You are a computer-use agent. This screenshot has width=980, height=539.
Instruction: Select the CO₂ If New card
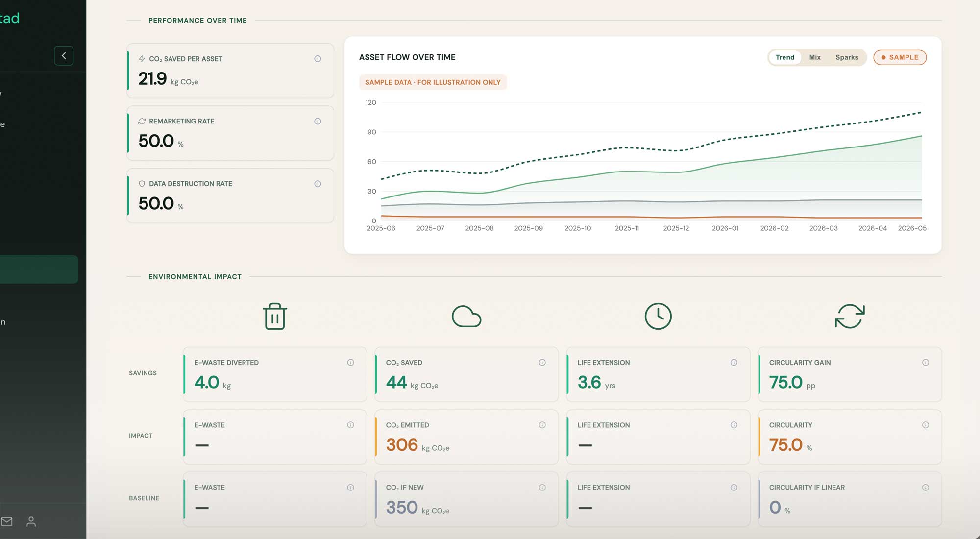coord(466,499)
